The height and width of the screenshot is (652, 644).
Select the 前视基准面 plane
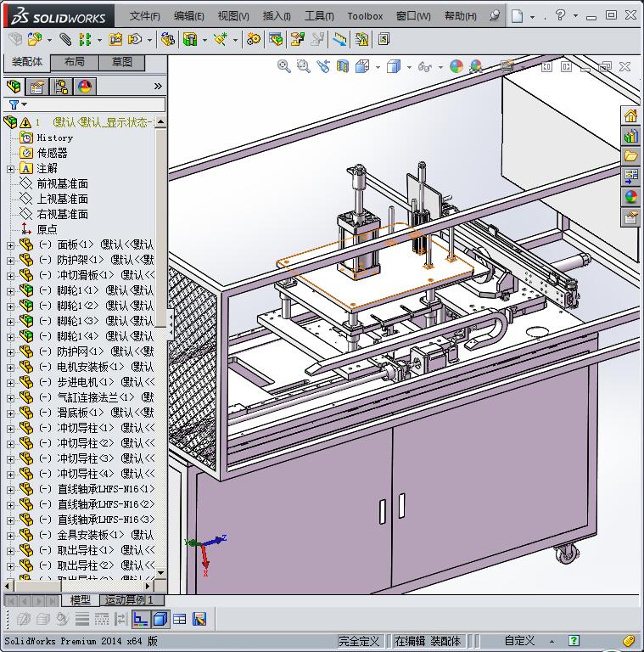(x=62, y=183)
